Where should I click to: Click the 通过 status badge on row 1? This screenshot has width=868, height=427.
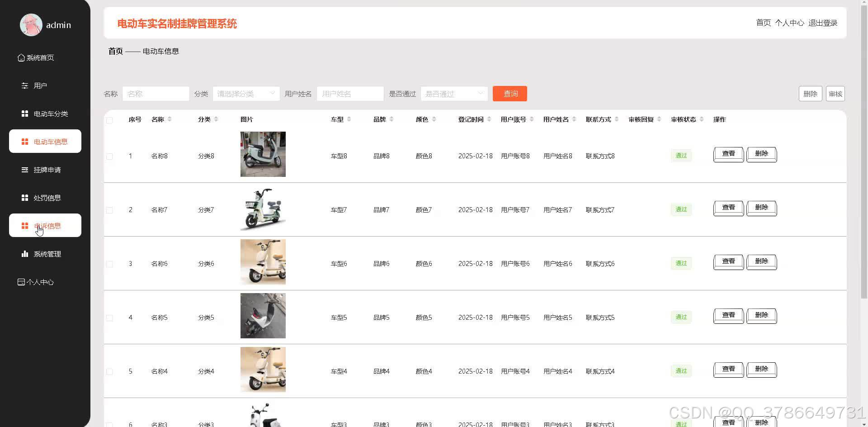(x=681, y=156)
